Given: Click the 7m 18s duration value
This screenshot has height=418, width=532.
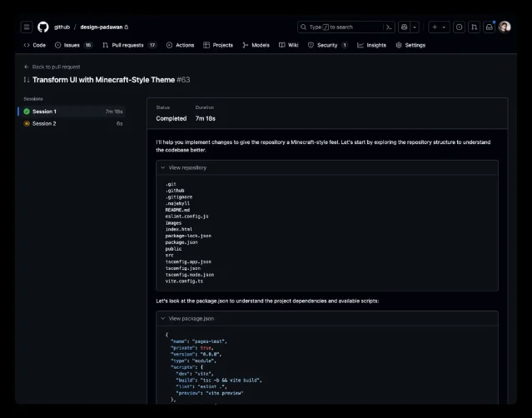Looking at the screenshot, I should (x=206, y=118).
